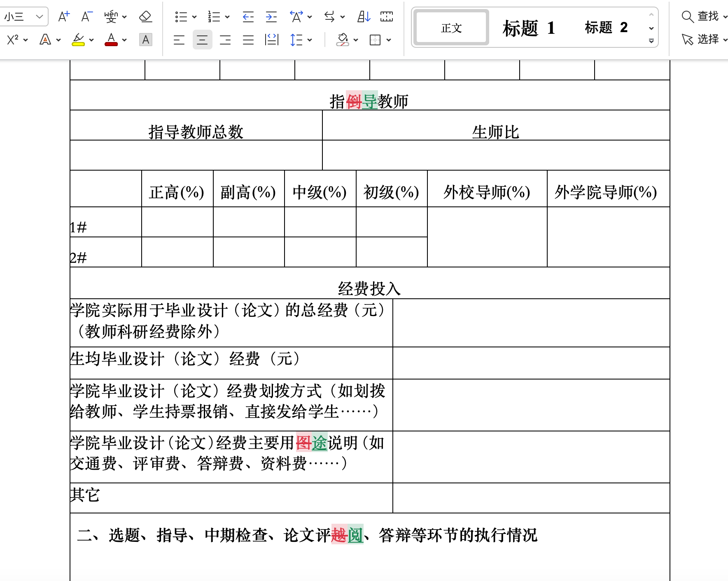Click the shading paint bucket icon

coord(343,40)
